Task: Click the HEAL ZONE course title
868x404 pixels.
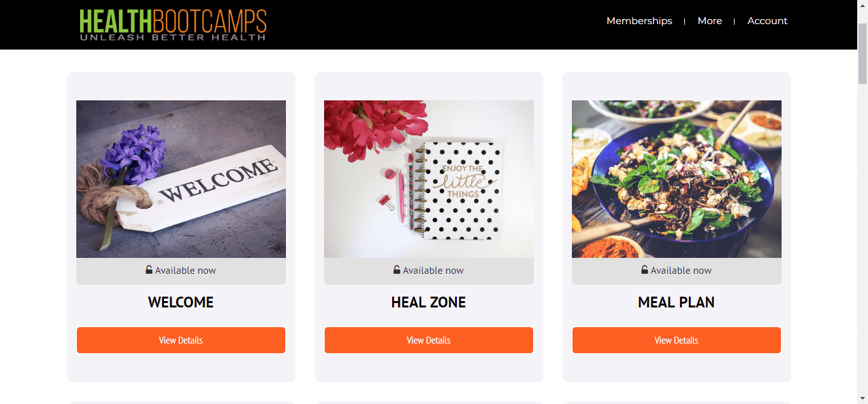Action: click(x=429, y=302)
